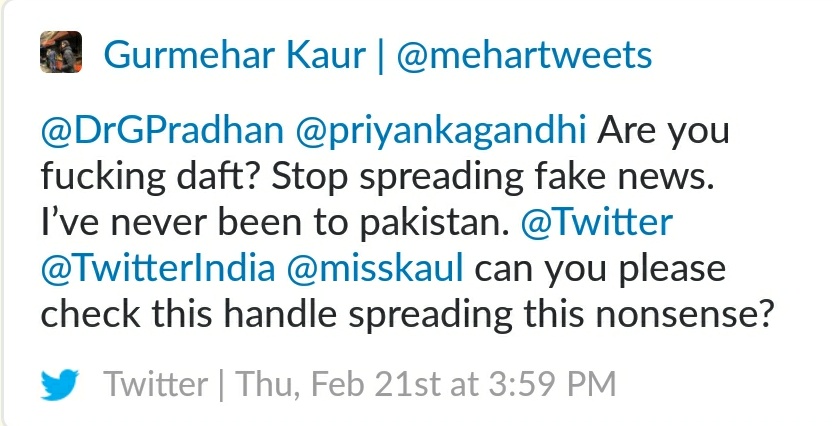Click the 3:59 PM time text
The image size is (833, 426).
click(x=552, y=384)
